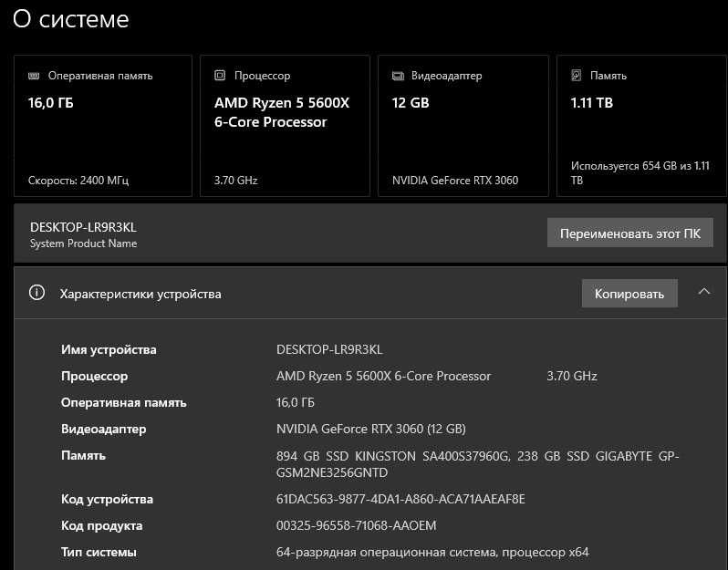728x570 pixels.
Task: Rename this PC with Переименовать этот ПК
Action: click(630, 233)
